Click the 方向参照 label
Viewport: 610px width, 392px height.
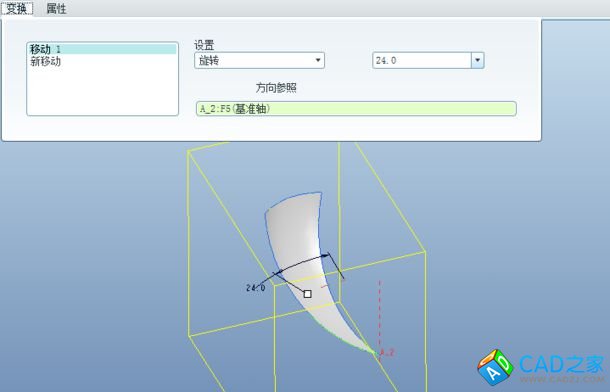tap(276, 88)
